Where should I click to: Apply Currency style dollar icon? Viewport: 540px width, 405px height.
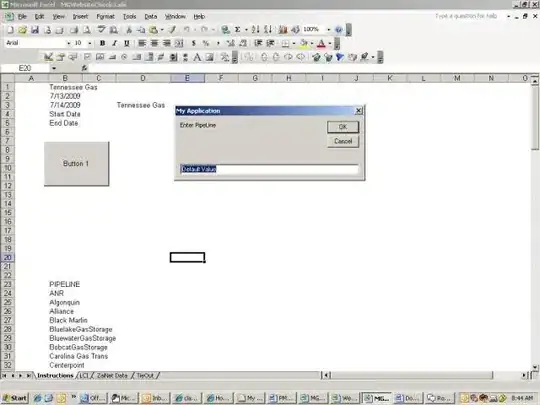[194, 43]
